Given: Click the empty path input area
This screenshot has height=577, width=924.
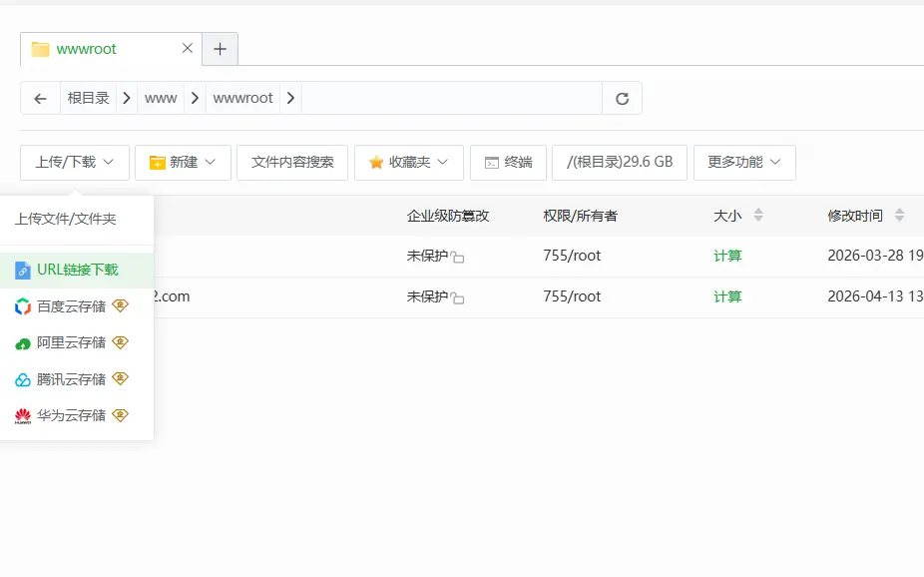Looking at the screenshot, I should [x=451, y=98].
